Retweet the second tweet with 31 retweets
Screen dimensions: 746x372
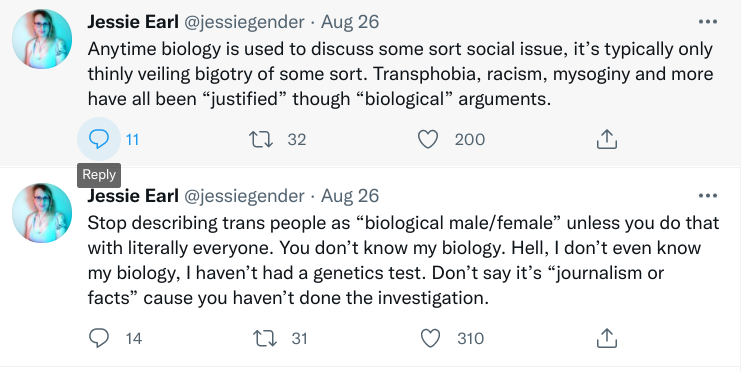tap(264, 338)
